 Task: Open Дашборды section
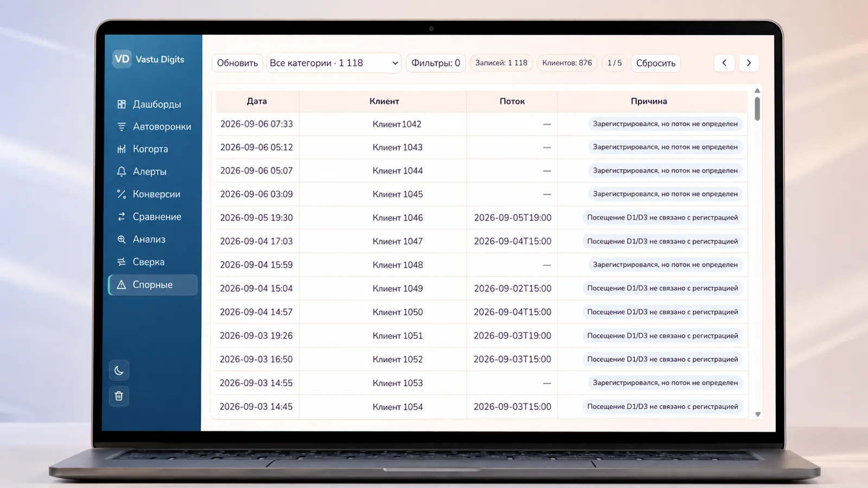pos(153,104)
